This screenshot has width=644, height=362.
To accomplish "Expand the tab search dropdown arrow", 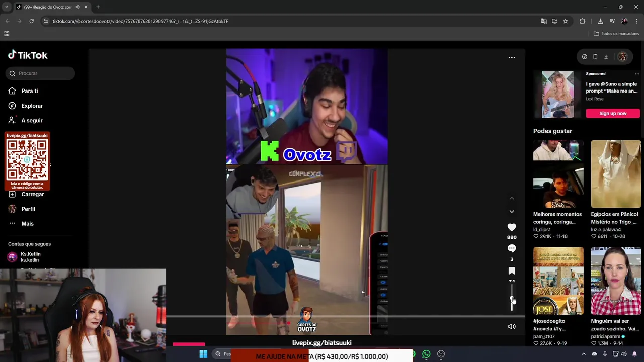I will click(x=7, y=7).
